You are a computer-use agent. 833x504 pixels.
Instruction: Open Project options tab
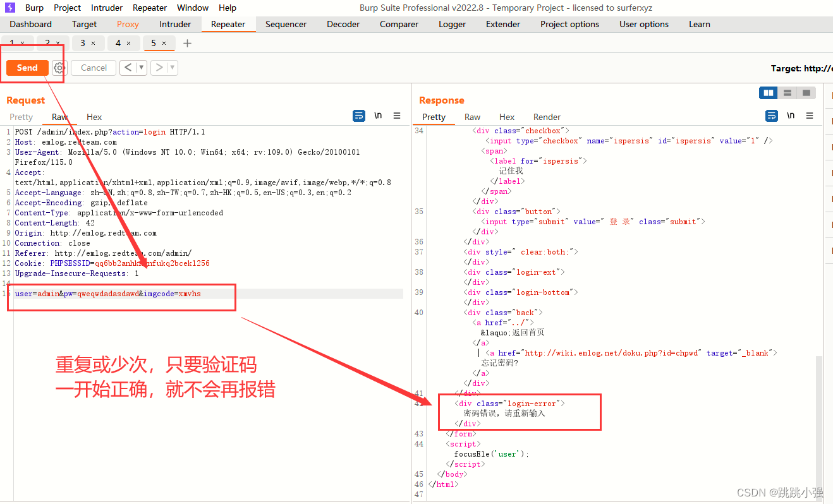coord(569,24)
